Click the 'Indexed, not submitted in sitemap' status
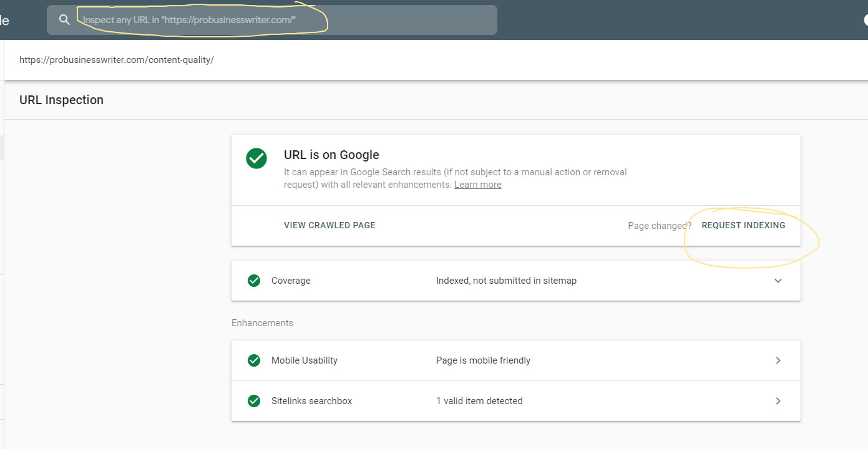Image resolution: width=868 pixels, height=449 pixels. [x=506, y=281]
